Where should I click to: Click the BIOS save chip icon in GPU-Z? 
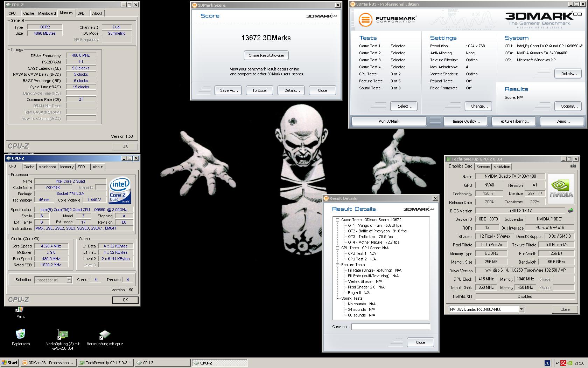570,211
